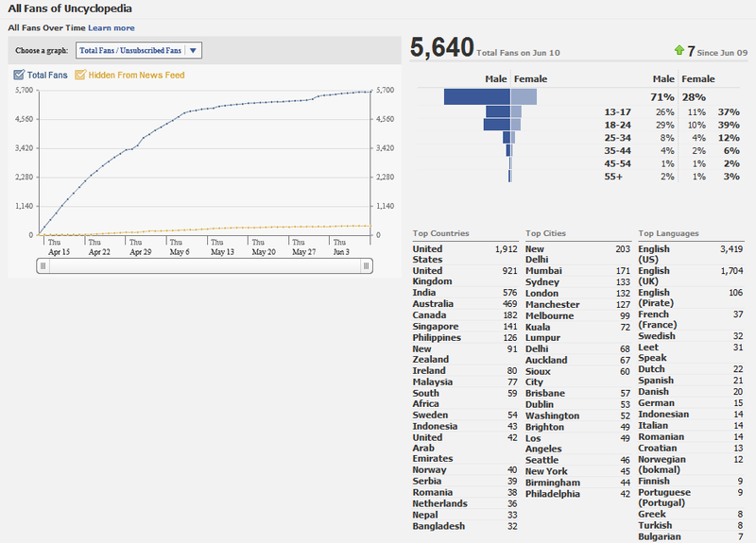Click the Top Countries column header

point(441,233)
